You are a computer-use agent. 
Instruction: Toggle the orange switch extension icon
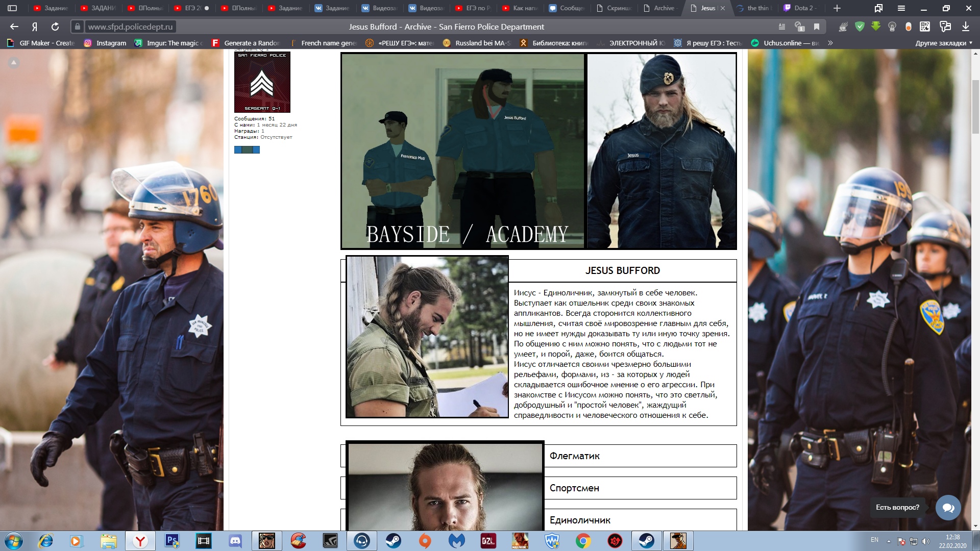point(909,27)
